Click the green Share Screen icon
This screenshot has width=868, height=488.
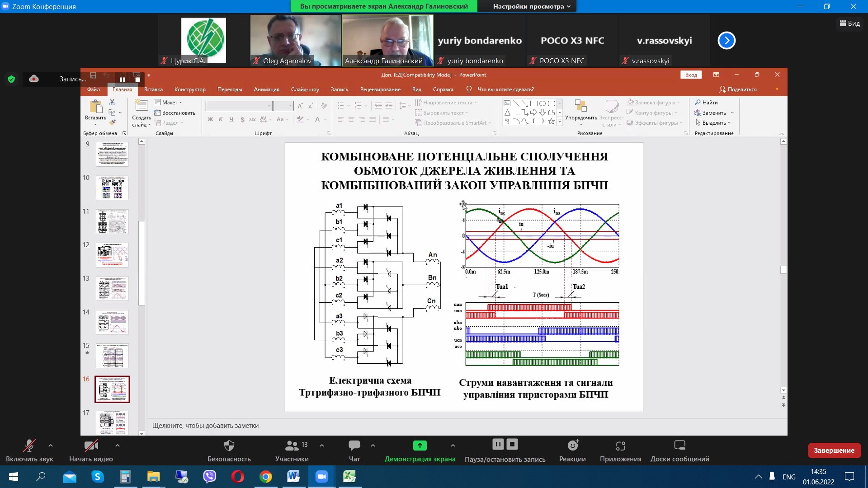[x=420, y=446]
